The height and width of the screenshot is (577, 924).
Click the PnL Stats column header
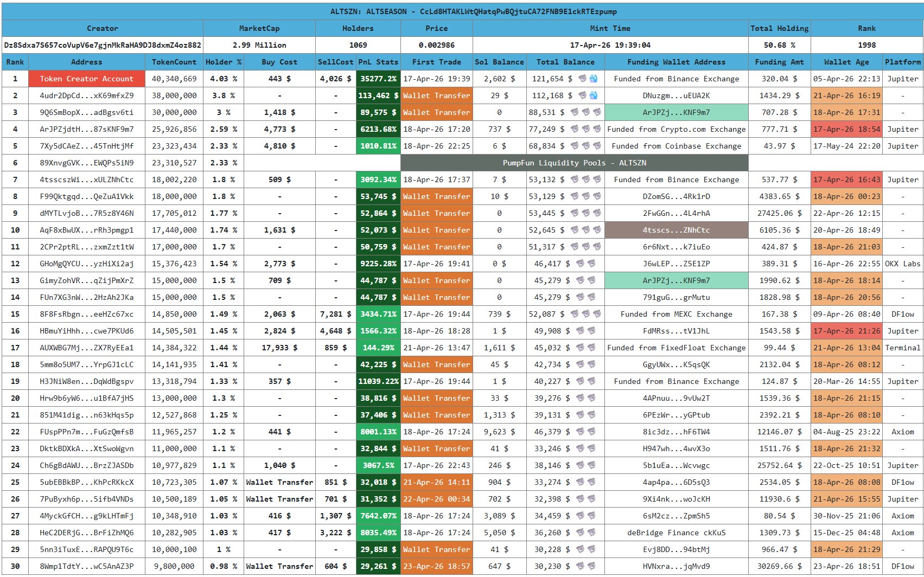coord(378,62)
